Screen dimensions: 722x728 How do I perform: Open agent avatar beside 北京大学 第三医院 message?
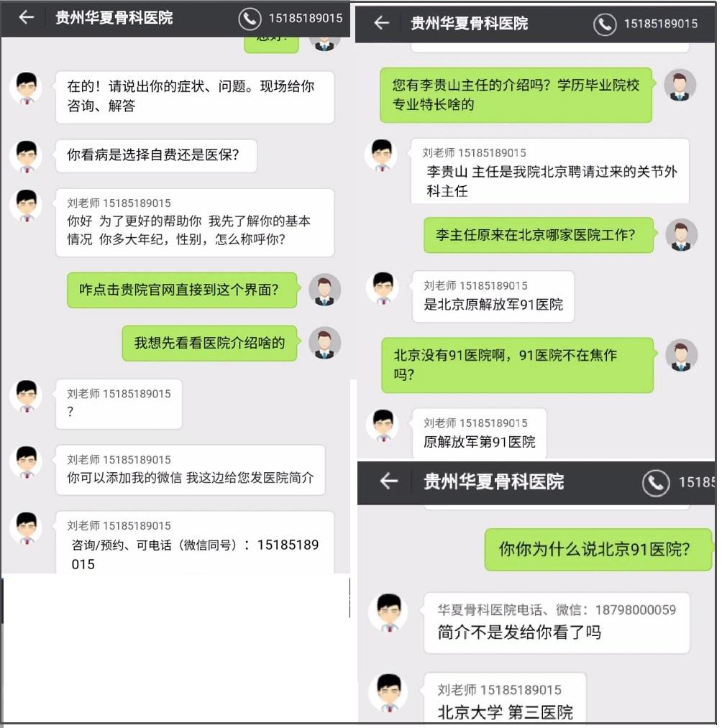[388, 691]
